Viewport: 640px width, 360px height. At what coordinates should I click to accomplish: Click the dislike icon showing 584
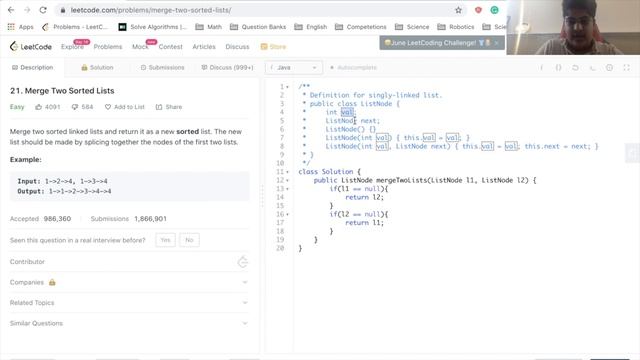point(75,107)
